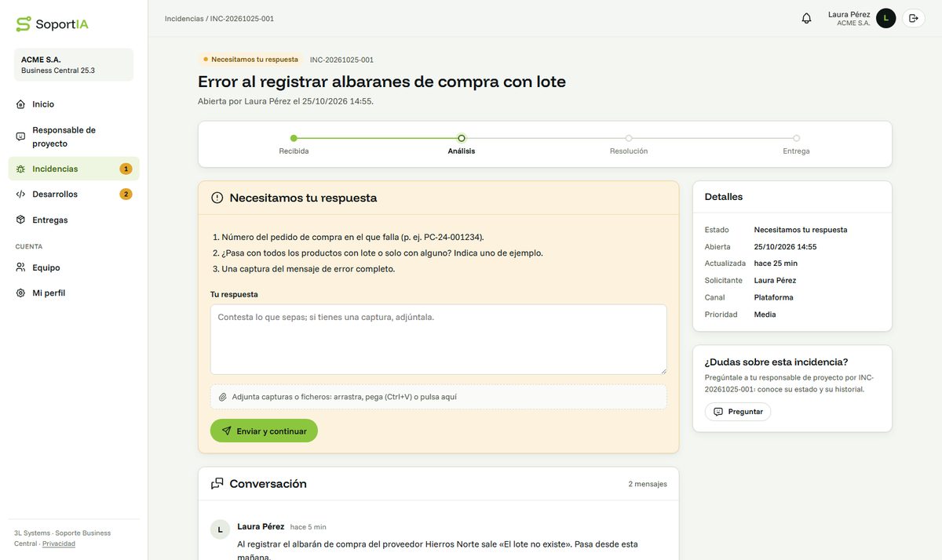Screen dimensions: 942x560
Task: Click the Resolución progress step
Action: pos(629,144)
